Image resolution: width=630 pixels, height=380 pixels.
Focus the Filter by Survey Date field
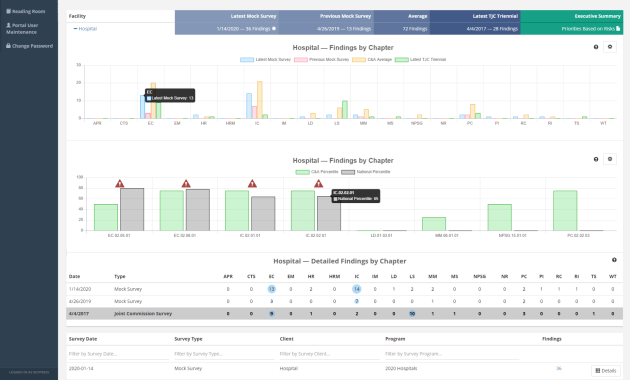119,354
